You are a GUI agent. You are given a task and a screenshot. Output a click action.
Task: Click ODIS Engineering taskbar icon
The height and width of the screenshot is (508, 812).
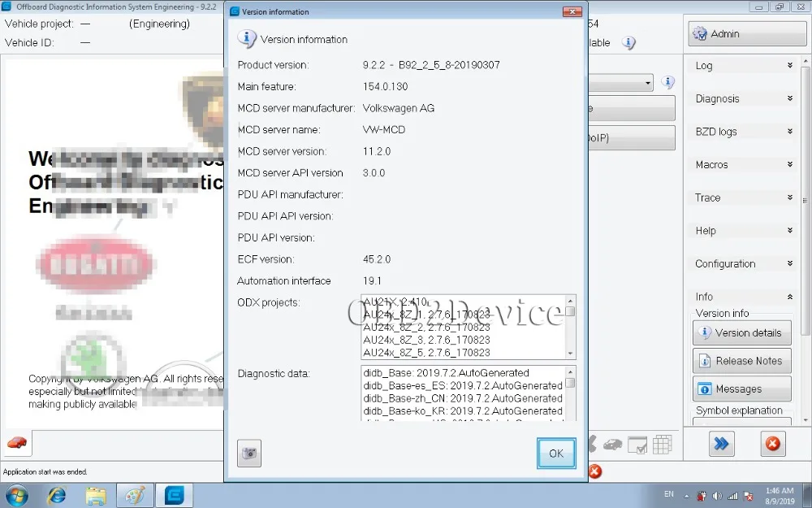(x=175, y=496)
